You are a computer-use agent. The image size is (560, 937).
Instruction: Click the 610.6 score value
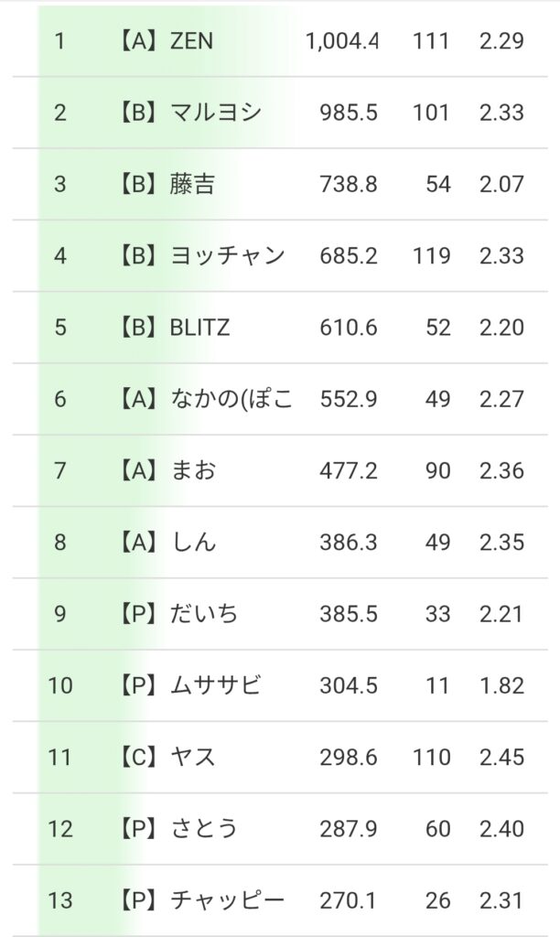coord(349,328)
